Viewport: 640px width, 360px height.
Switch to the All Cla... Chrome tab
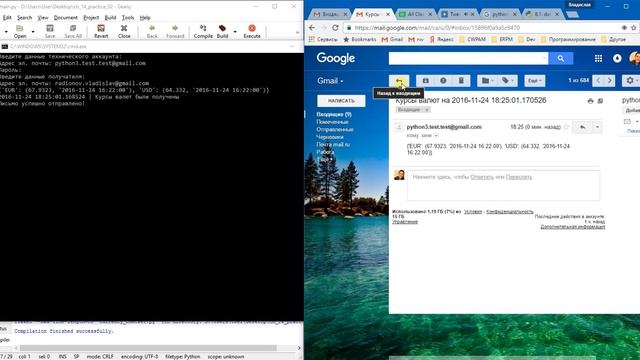[x=415, y=14]
